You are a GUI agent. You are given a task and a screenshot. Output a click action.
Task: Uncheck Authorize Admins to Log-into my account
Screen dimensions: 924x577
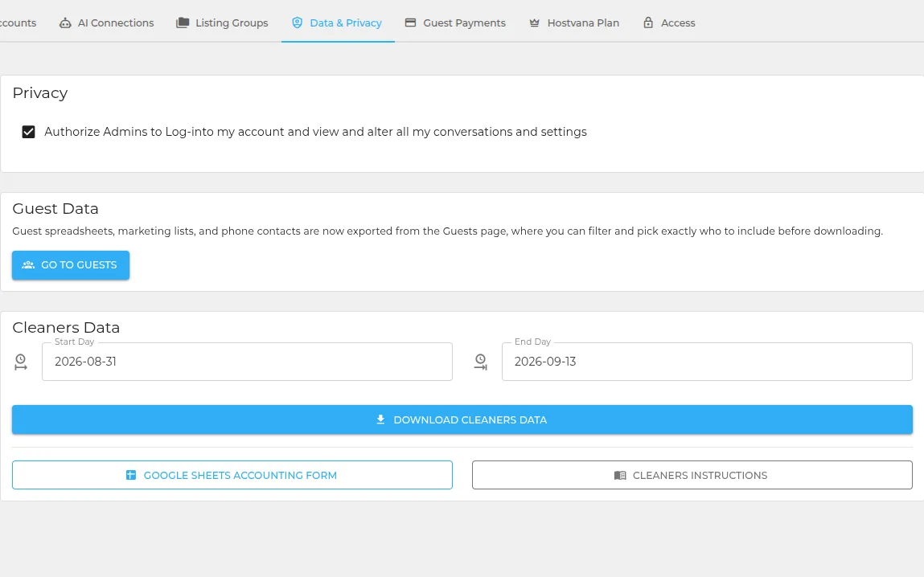[x=28, y=132]
